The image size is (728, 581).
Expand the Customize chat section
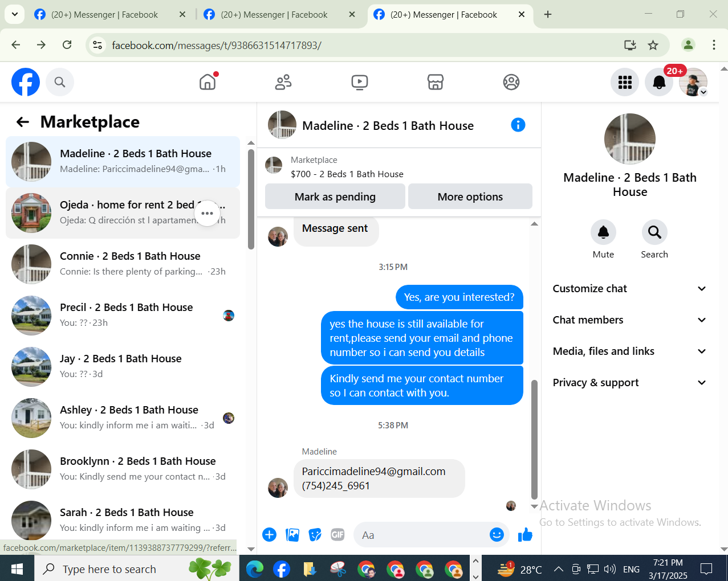point(629,289)
